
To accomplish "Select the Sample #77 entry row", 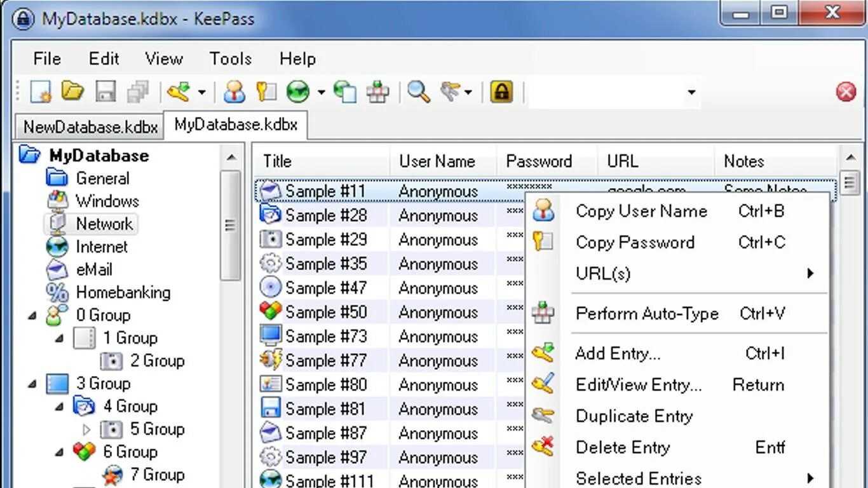I will [390, 360].
